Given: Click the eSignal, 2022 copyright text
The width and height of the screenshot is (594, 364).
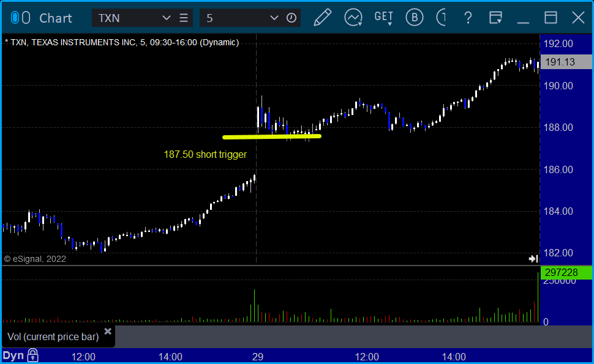Looking at the screenshot, I should click(x=35, y=259).
